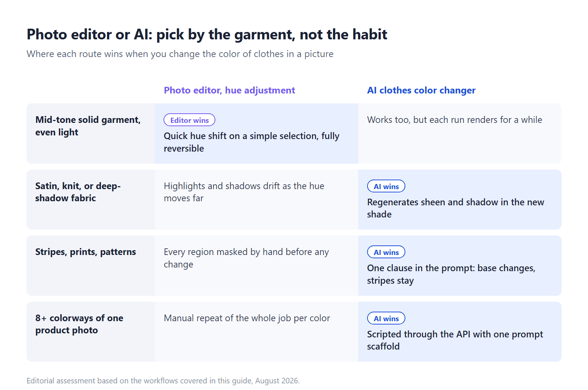Screen dimensions: 588x390
Task: Select 'Satin, knit, or deep-shadow fabric' row label
Action: coord(78,192)
